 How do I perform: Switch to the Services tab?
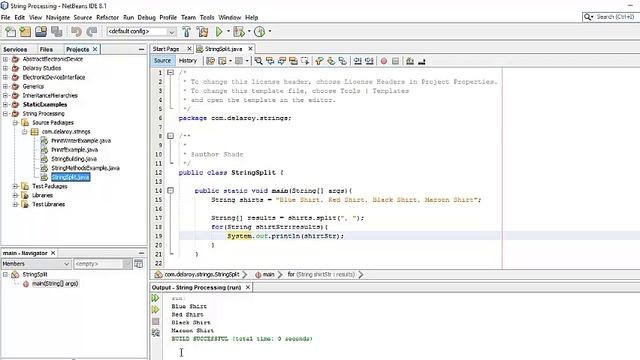(x=15, y=49)
